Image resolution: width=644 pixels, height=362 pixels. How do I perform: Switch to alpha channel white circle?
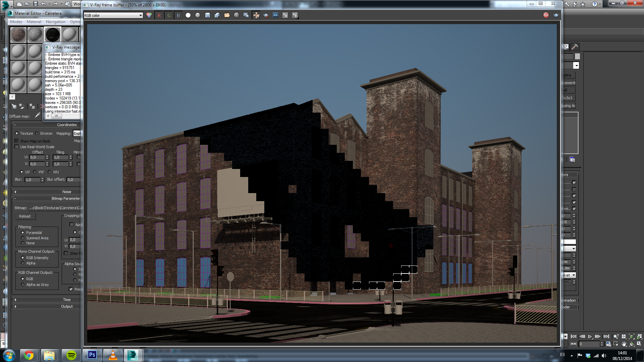tap(188, 15)
